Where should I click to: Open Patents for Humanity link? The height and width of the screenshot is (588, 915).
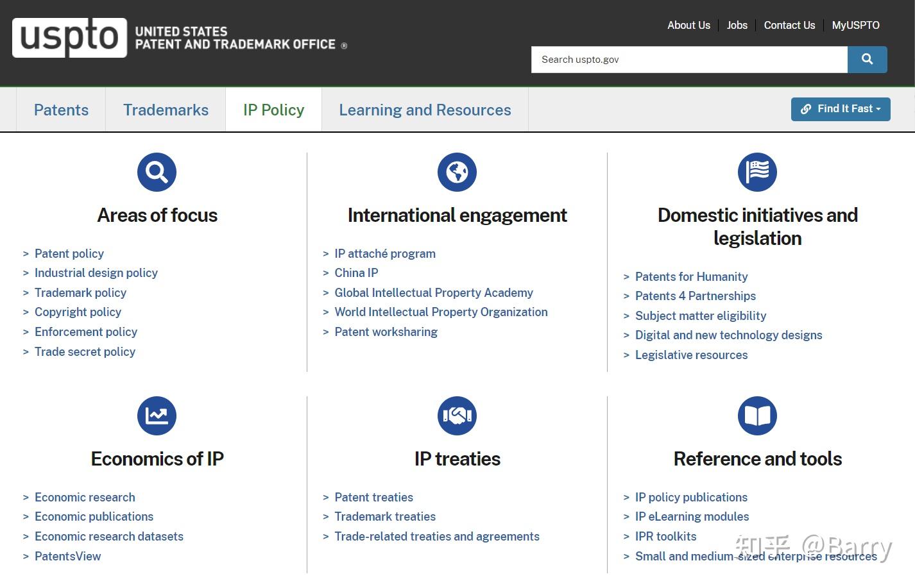point(691,276)
